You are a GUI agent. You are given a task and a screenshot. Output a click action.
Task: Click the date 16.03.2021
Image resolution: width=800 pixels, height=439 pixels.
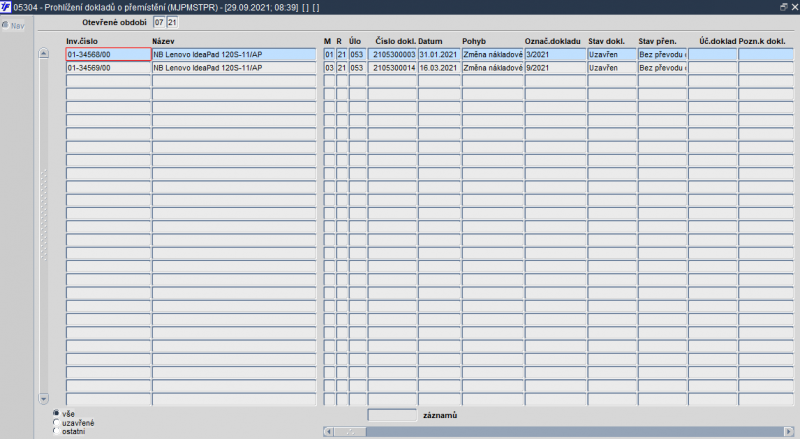click(439, 68)
